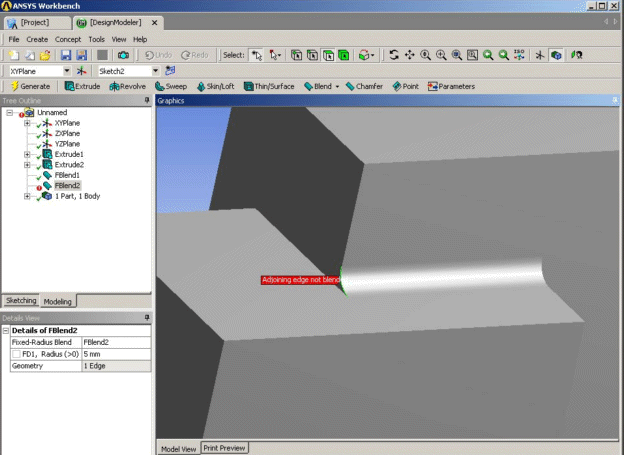
Task: Activate the Sweep tool
Action: pos(171,87)
